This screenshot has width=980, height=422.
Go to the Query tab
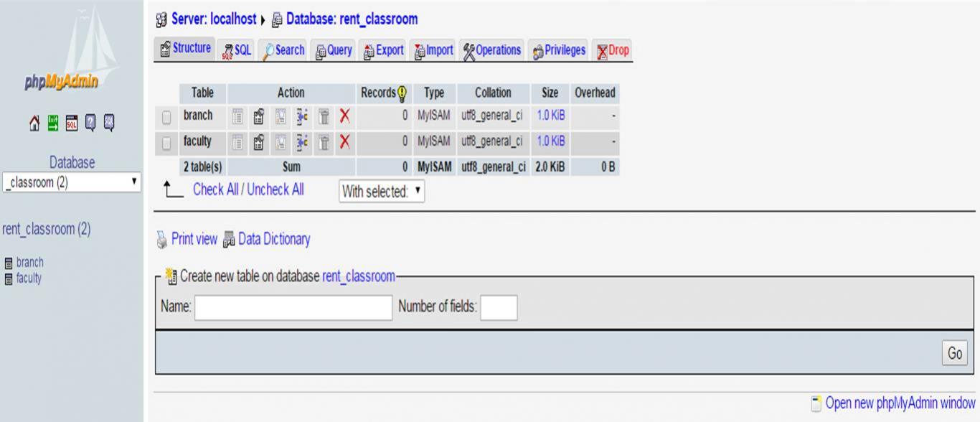(333, 50)
